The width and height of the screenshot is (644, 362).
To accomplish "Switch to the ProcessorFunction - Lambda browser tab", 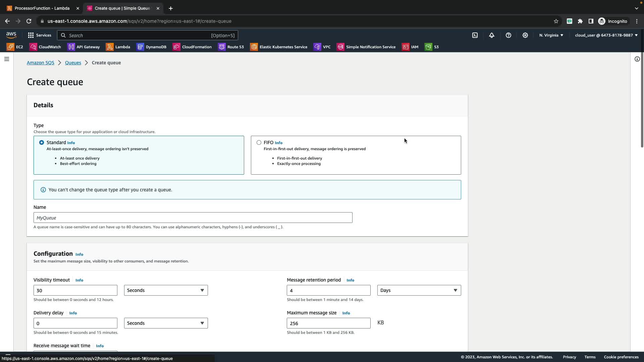I will [x=42, y=8].
